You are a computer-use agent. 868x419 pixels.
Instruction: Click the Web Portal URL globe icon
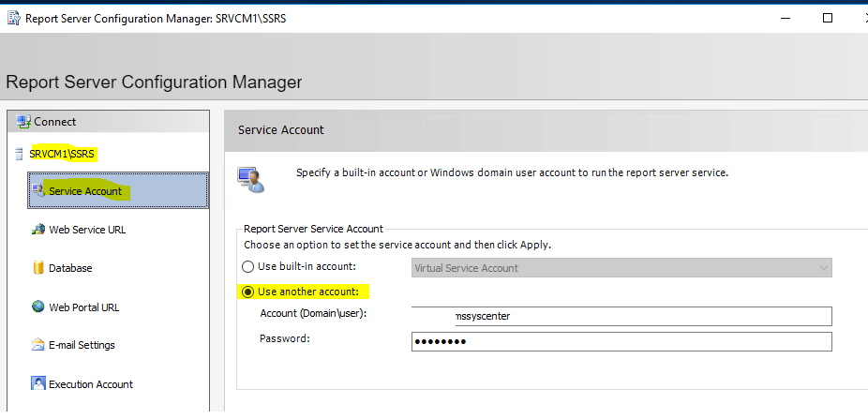[38, 307]
